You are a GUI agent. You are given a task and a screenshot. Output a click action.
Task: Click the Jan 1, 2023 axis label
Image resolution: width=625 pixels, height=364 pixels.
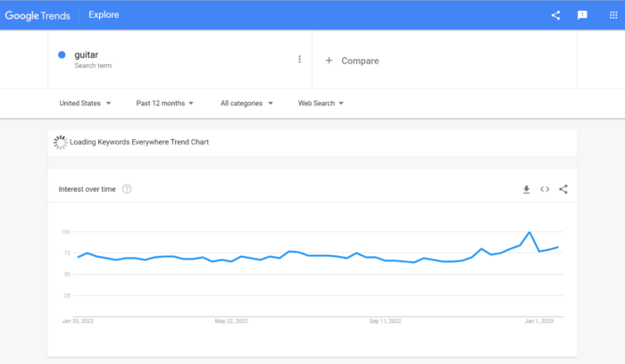coord(541,320)
